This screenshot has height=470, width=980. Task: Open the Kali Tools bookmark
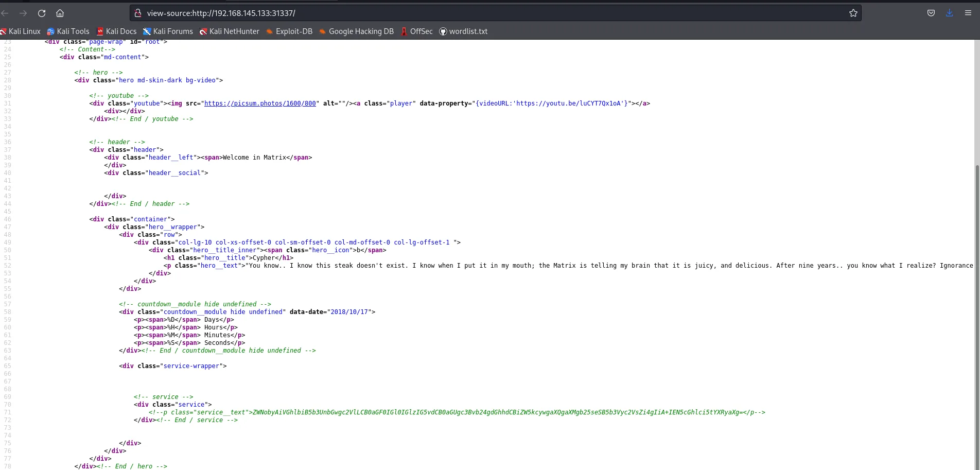[68, 31]
